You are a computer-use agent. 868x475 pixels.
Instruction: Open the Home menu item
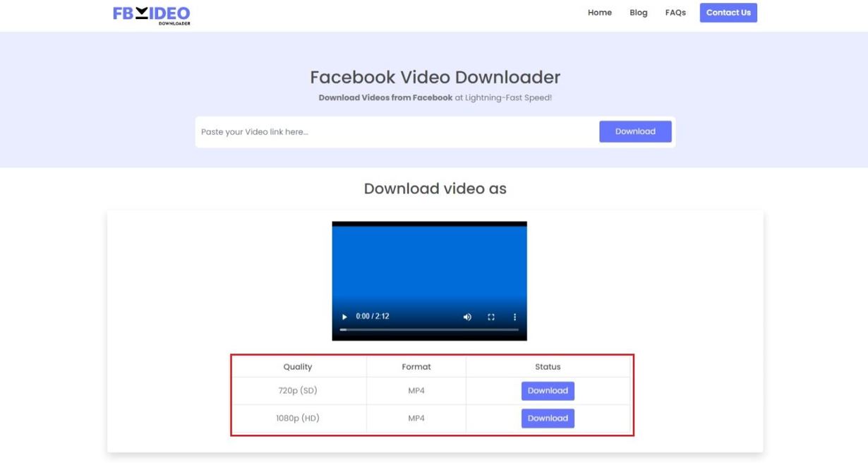click(x=600, y=13)
